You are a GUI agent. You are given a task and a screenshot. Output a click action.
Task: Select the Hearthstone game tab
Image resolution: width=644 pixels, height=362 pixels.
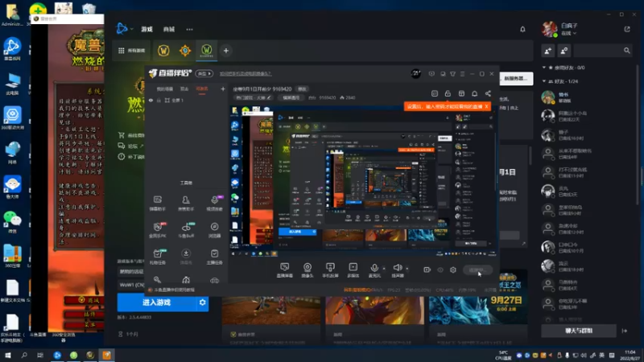pos(185,51)
